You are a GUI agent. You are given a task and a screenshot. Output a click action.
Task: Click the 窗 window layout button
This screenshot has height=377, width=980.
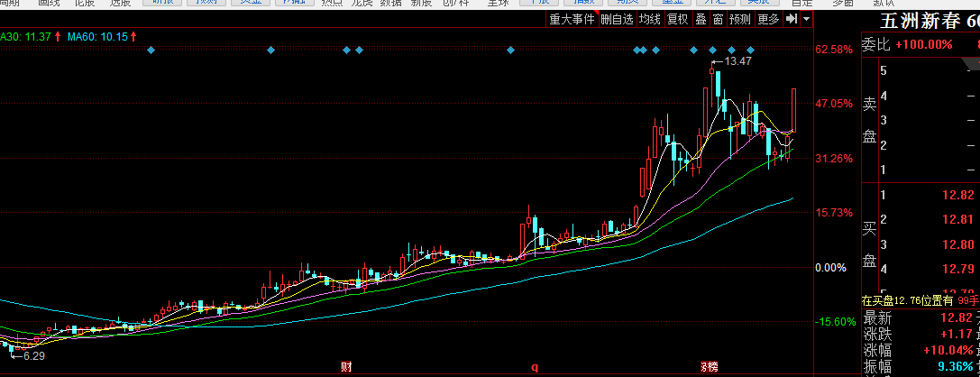[x=719, y=19]
